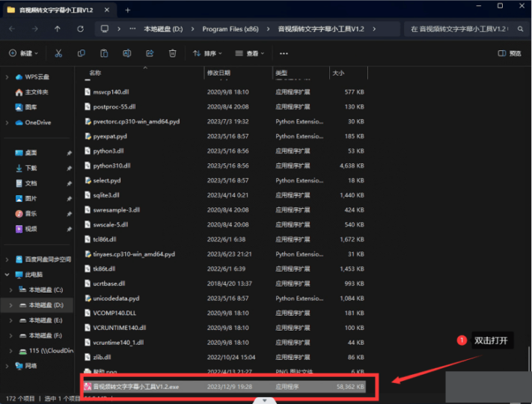
Task: Open the 主文件夹 home item
Action: [32, 92]
